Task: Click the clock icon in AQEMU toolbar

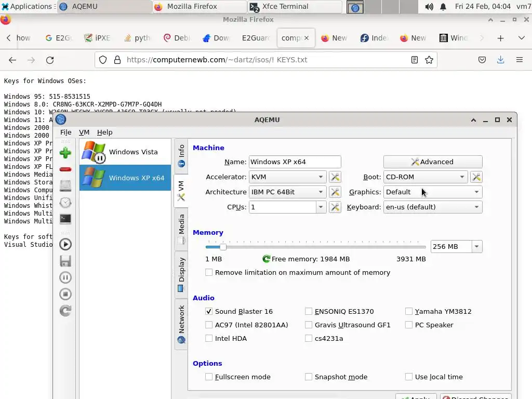Action: point(65,203)
